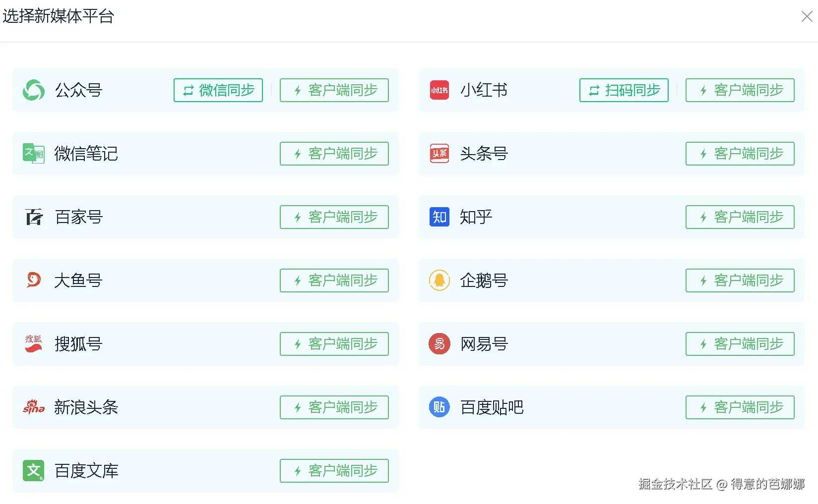This screenshot has height=504, width=818.
Task: Trigger 客户端同步 for 新浪头条
Action: (x=334, y=407)
